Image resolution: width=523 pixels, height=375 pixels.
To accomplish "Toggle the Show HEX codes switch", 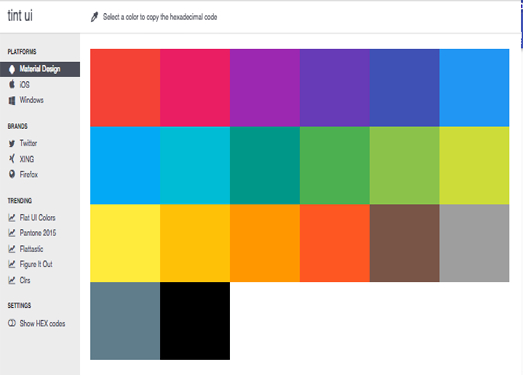I will [x=12, y=323].
